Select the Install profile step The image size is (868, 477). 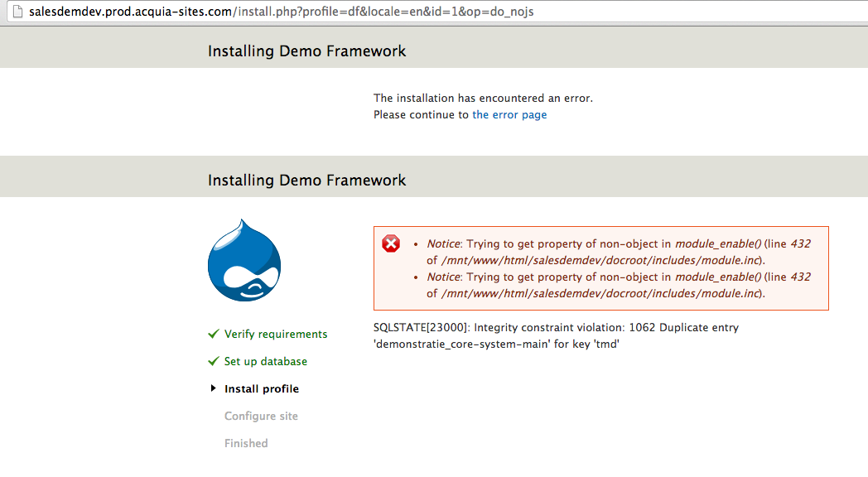pyautogui.click(x=262, y=389)
